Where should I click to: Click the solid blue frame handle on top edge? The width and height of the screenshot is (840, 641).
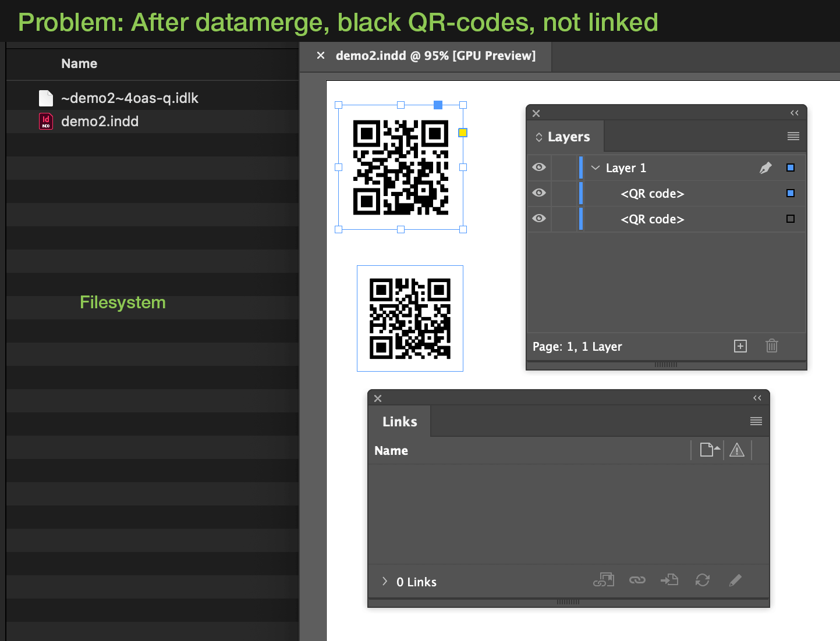click(x=438, y=105)
